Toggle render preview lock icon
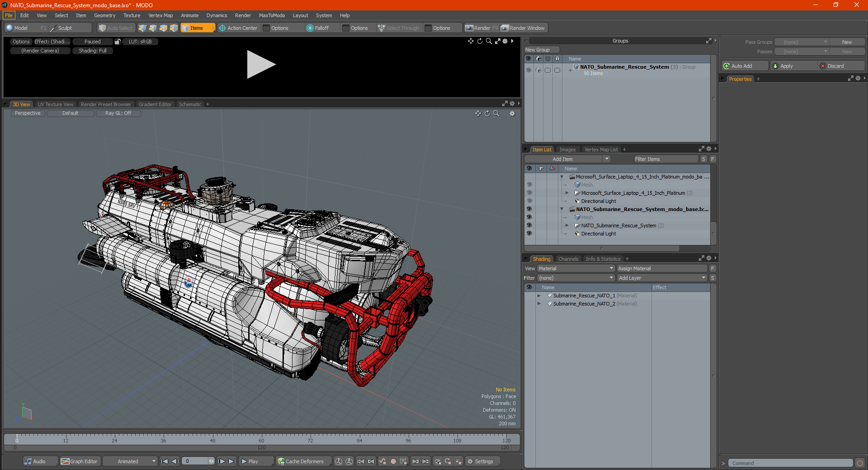Image resolution: width=868 pixels, height=470 pixels. [x=118, y=42]
